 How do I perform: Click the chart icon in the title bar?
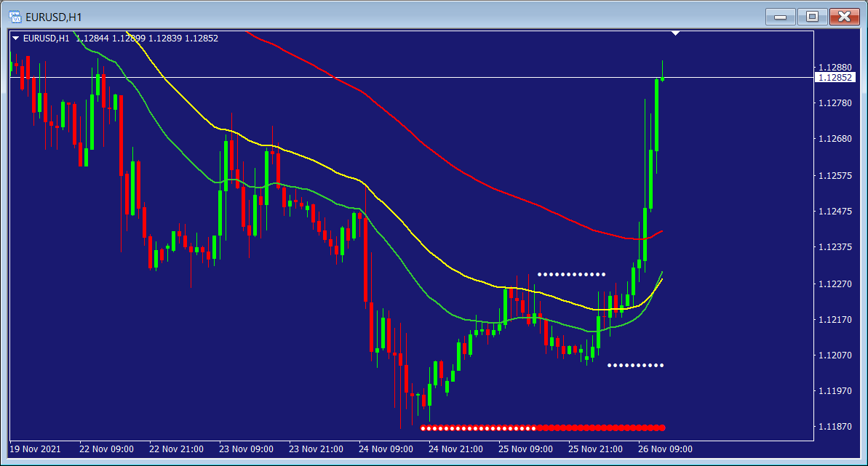tap(15, 16)
